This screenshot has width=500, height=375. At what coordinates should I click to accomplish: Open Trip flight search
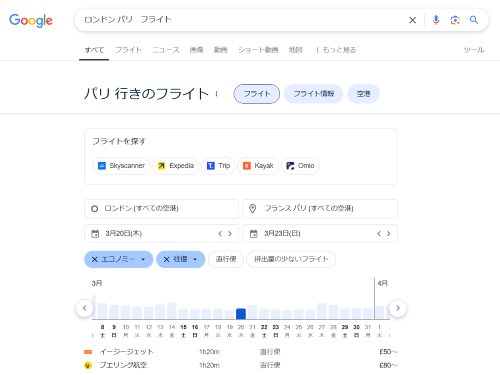pos(218,166)
